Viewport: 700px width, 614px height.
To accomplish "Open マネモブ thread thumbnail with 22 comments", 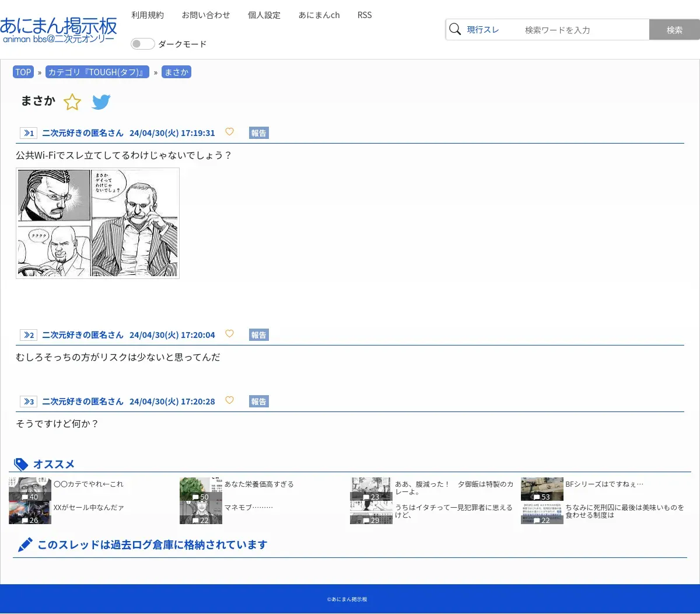I will (x=201, y=512).
